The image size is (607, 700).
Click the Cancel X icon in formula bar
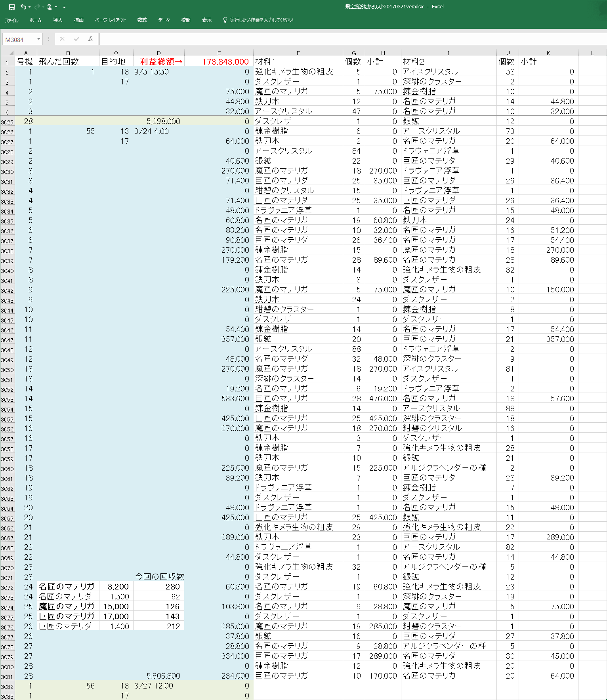[62, 39]
